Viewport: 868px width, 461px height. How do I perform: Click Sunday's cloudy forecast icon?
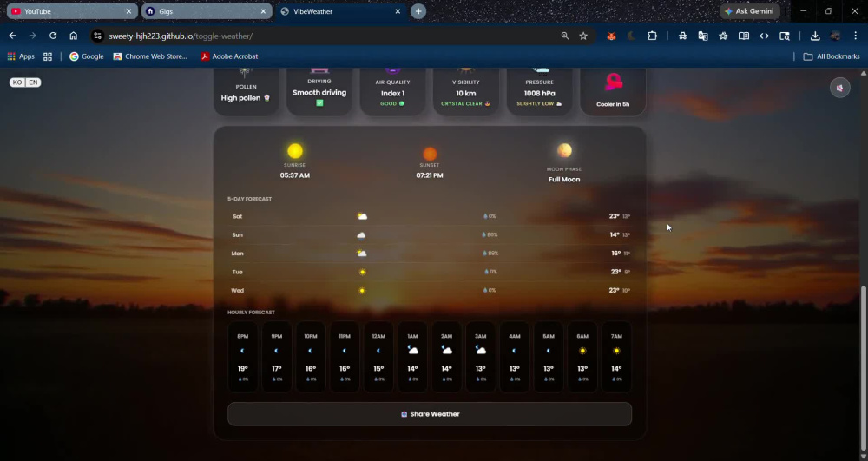(361, 235)
